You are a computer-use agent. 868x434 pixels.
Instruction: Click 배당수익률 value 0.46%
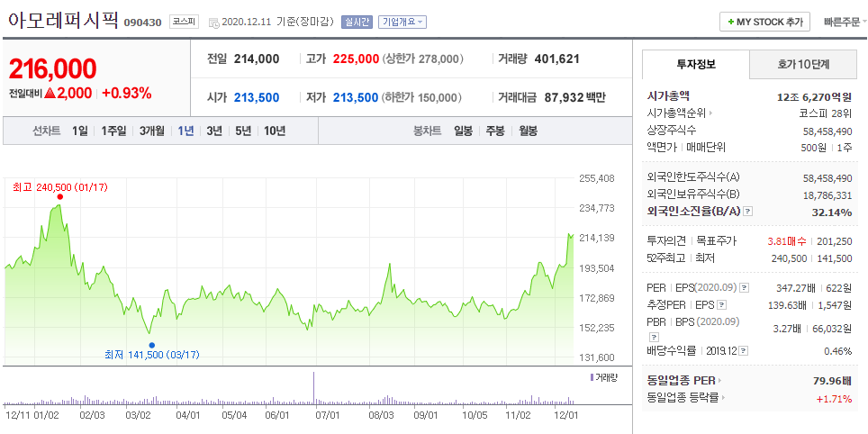click(x=837, y=351)
